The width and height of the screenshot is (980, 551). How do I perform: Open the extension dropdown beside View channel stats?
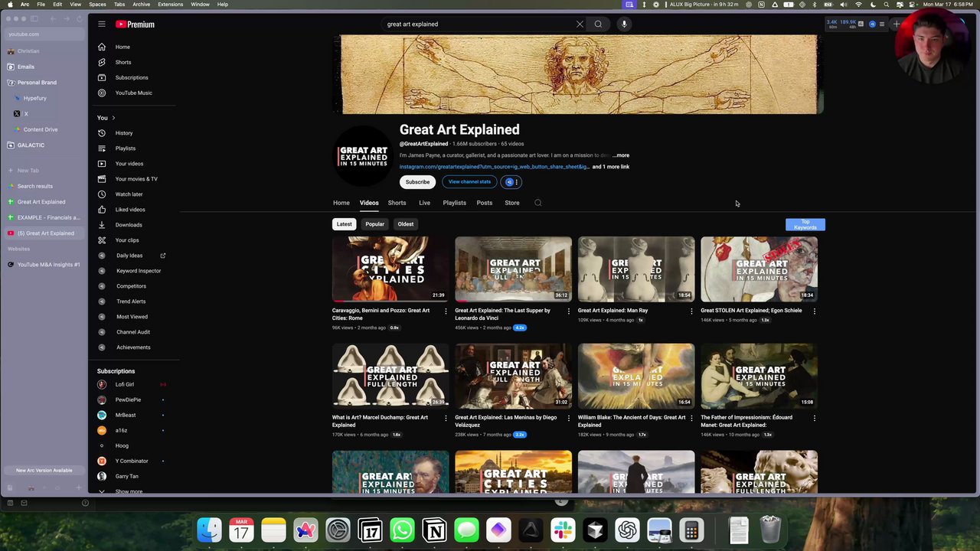pyautogui.click(x=511, y=182)
